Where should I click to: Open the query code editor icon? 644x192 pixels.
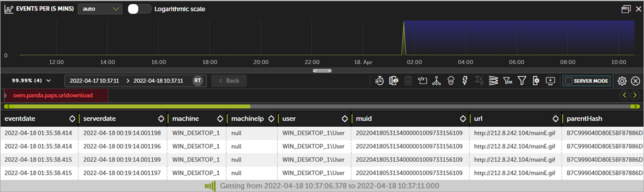tap(423, 81)
